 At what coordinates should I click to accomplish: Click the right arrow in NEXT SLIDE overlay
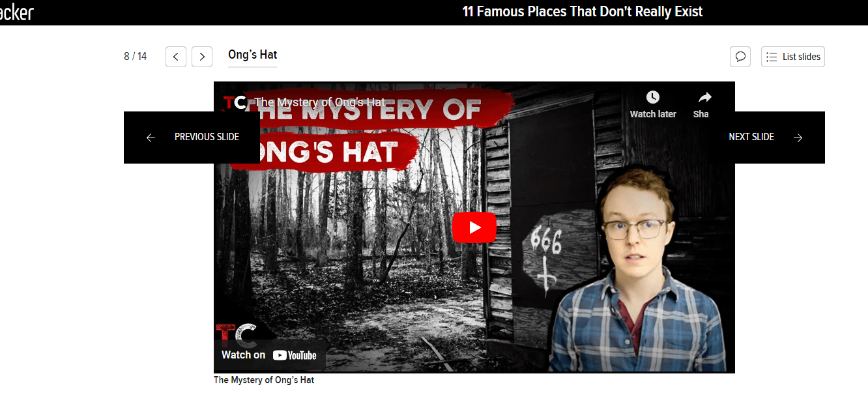pyautogui.click(x=798, y=138)
